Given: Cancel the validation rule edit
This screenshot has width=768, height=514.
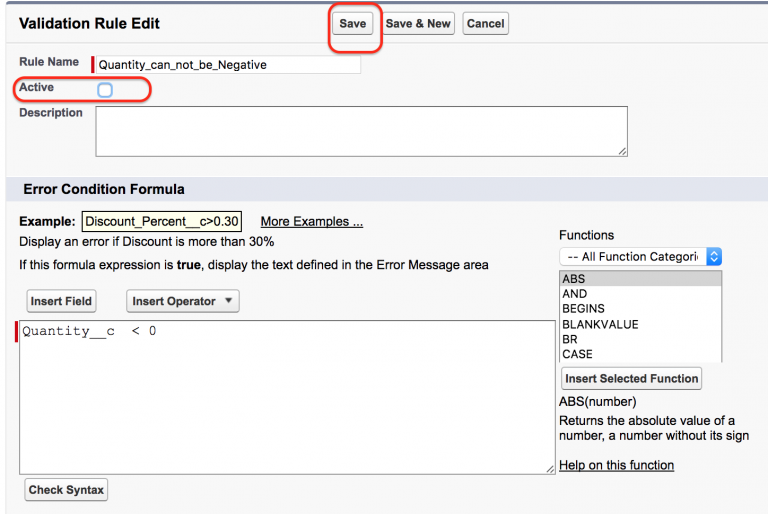Looking at the screenshot, I should [x=485, y=24].
